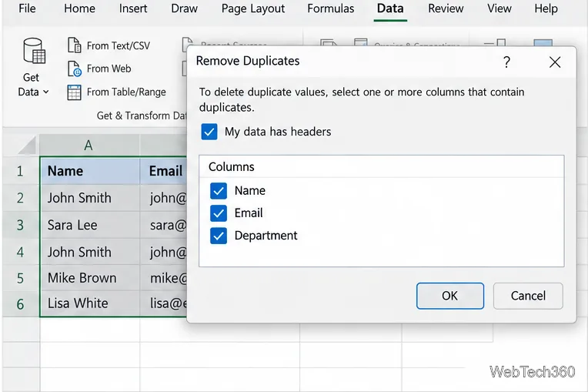Open help with the question mark icon
The image size is (588, 392).
[506, 62]
